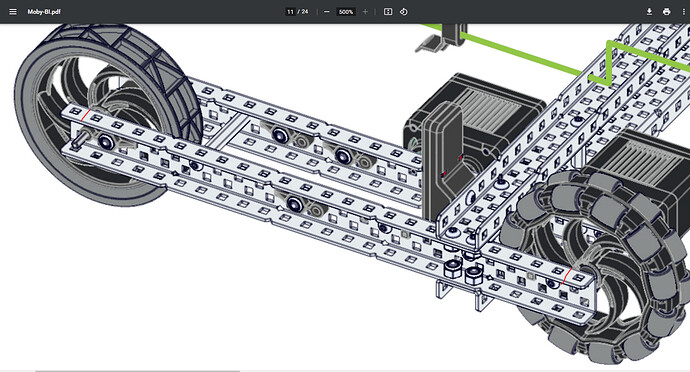Select the 500% zoom level field
This screenshot has width=690, height=372.
click(346, 12)
